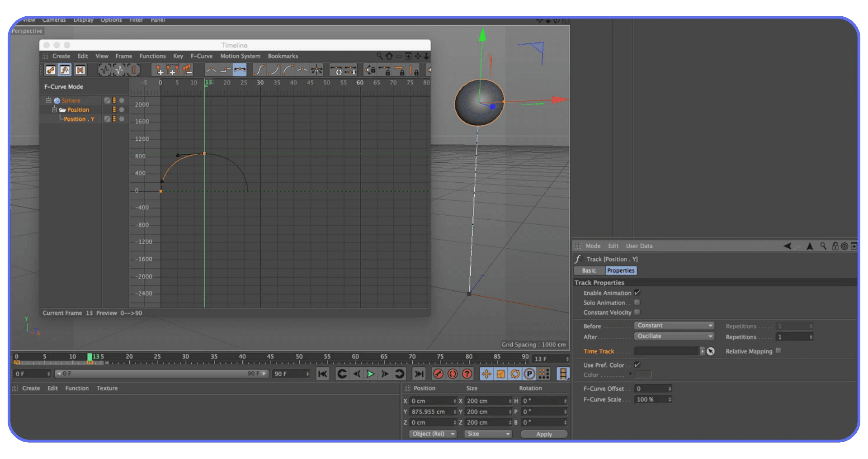This screenshot has height=459, width=868.
Task: Click the Y position input field
Action: 432,412
